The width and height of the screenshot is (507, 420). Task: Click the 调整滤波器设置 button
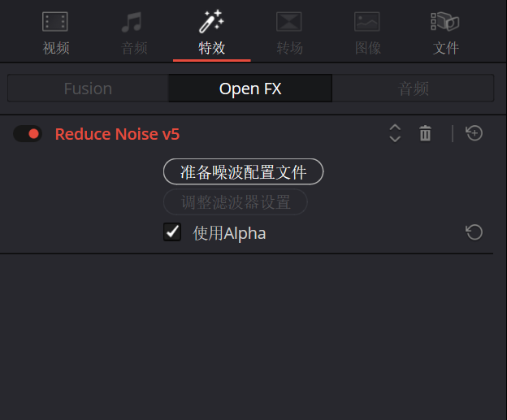click(x=236, y=201)
